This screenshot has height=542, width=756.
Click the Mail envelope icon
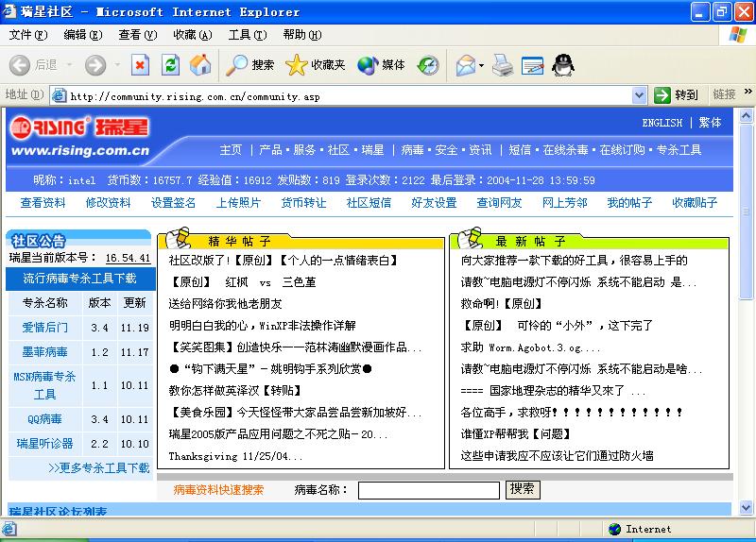[465, 64]
